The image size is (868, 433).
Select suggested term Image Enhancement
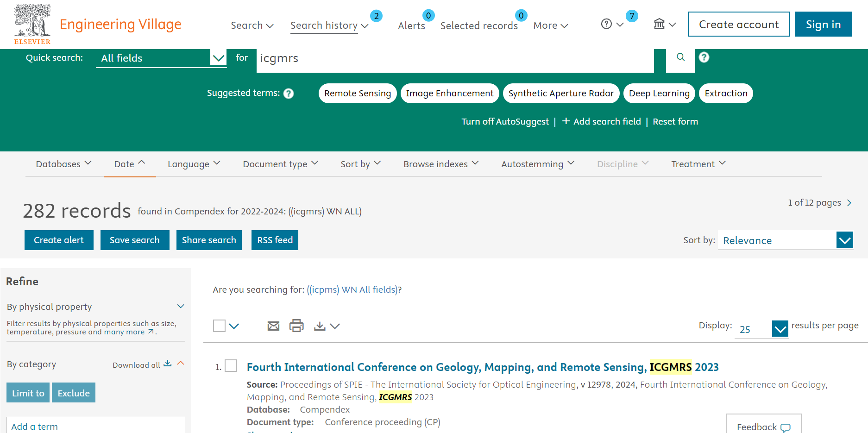450,93
